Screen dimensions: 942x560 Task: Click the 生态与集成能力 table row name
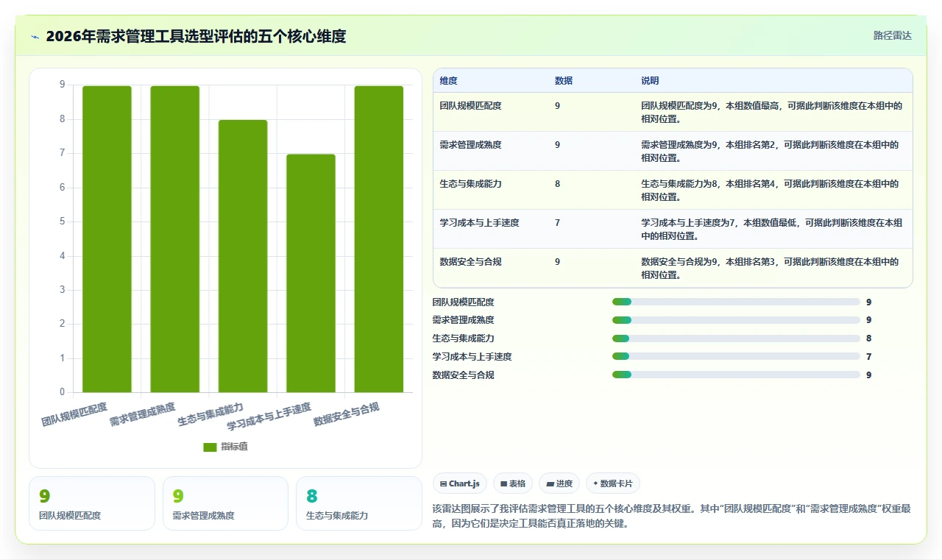point(471,184)
